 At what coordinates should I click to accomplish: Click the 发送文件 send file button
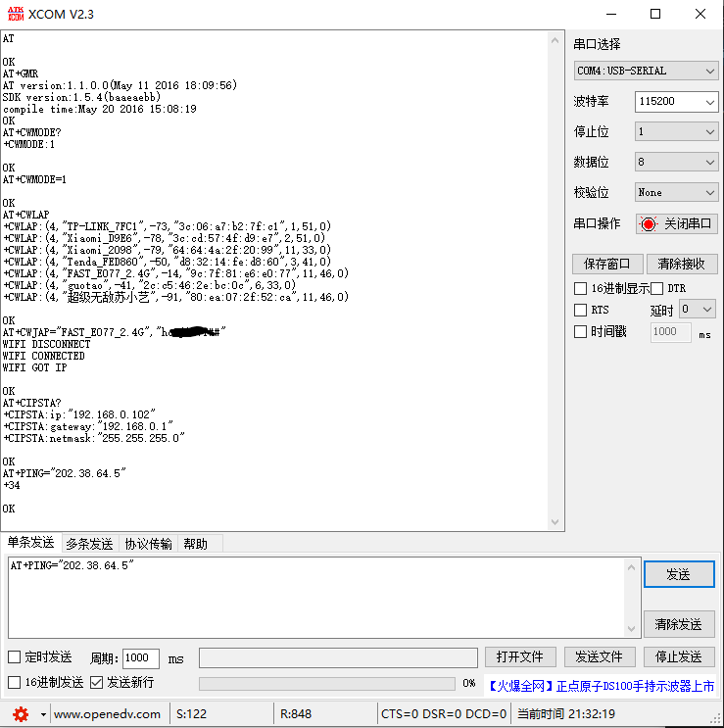[x=600, y=657]
